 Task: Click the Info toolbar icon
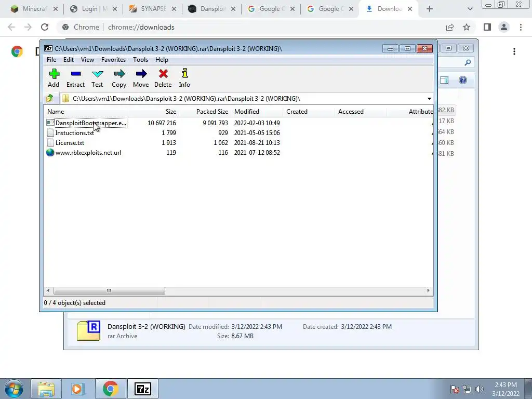pyautogui.click(x=184, y=78)
